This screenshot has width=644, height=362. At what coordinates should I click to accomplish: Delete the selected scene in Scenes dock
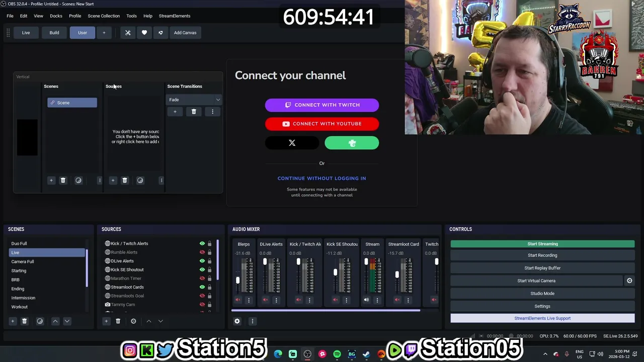point(24,321)
